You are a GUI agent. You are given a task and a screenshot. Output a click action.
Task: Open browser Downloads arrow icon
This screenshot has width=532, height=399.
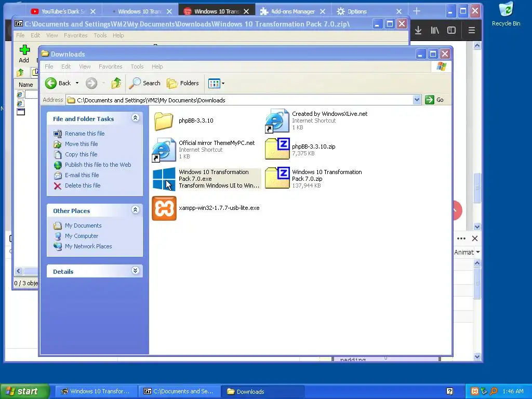pos(418,30)
